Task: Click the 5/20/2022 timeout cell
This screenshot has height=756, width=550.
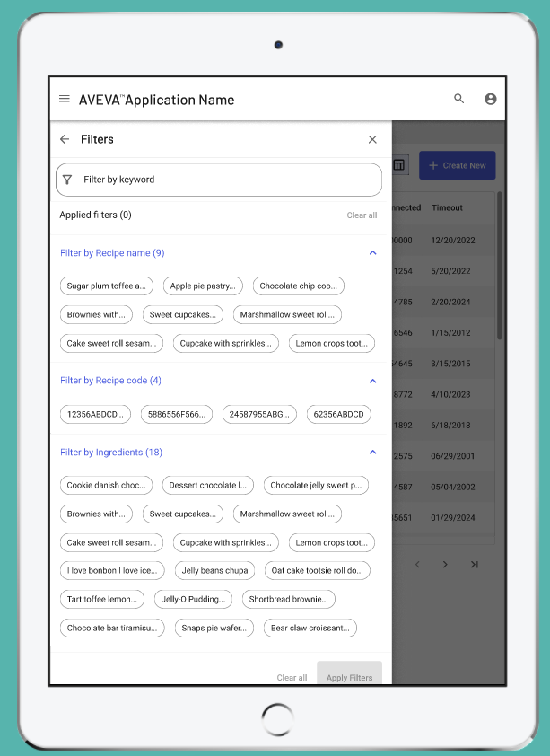Action: click(450, 271)
